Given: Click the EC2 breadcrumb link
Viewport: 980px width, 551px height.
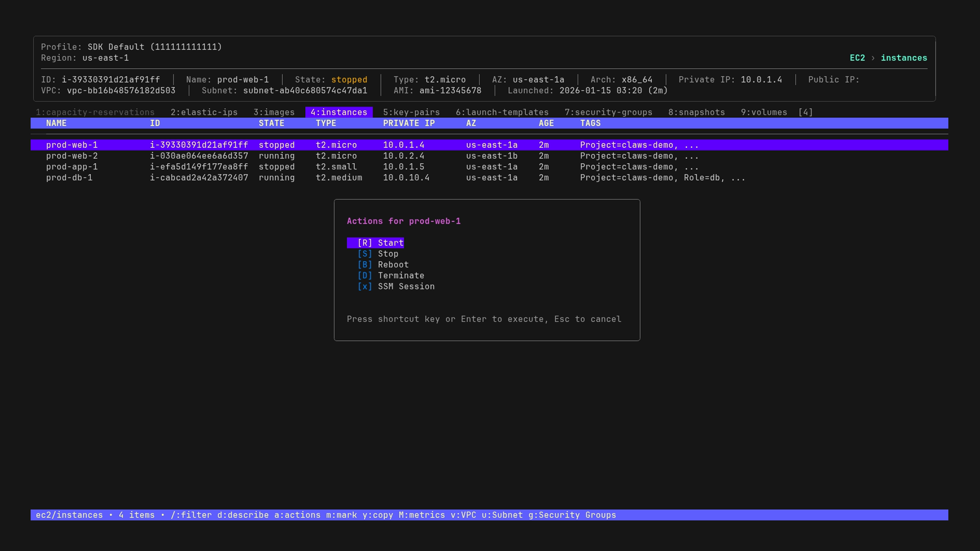Looking at the screenshot, I should coord(857,58).
